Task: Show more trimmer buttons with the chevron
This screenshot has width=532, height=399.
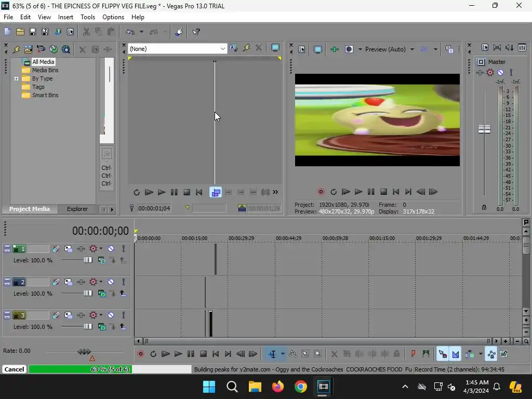Action: point(275,192)
